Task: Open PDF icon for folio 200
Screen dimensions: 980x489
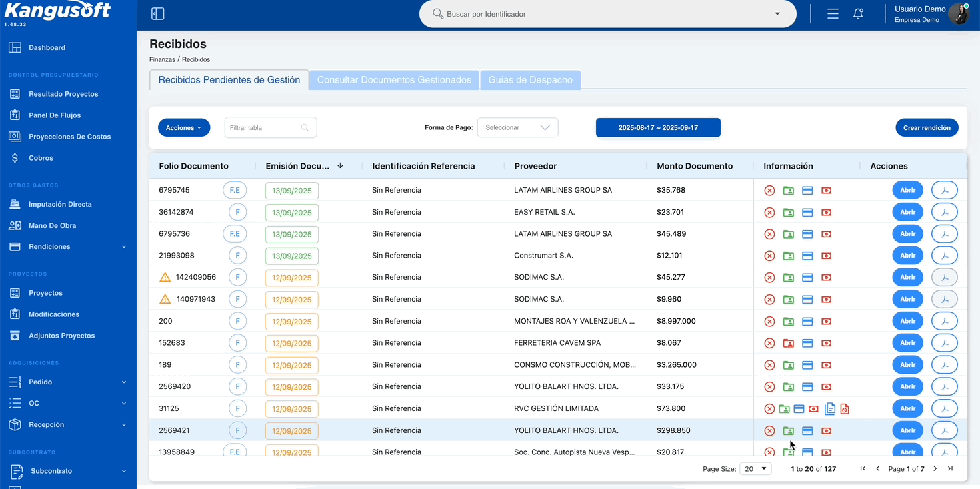Action: 945,321
